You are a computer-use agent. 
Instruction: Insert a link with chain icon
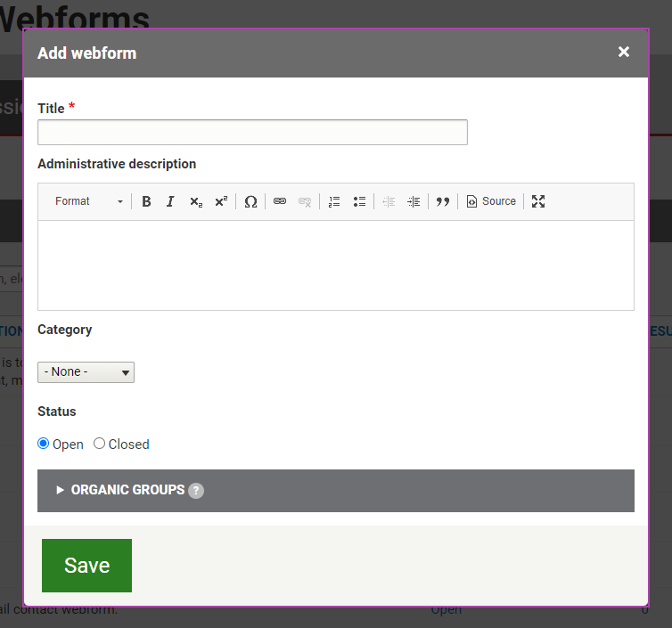[280, 201]
